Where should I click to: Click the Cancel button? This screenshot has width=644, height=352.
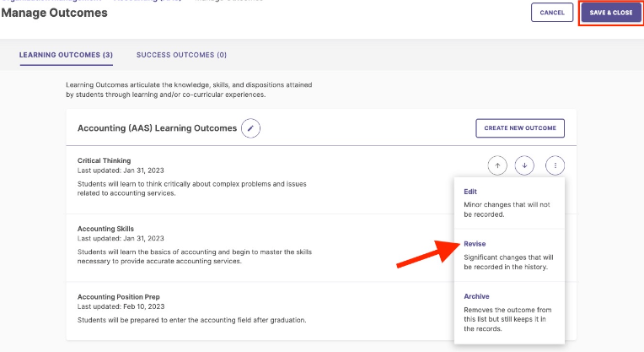pyautogui.click(x=552, y=13)
